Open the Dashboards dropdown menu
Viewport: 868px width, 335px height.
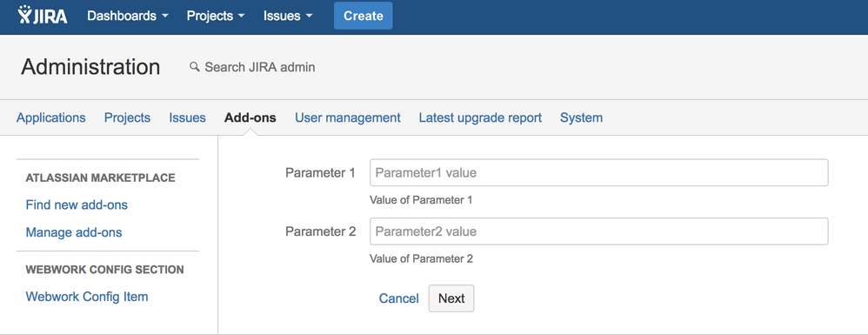(x=127, y=16)
